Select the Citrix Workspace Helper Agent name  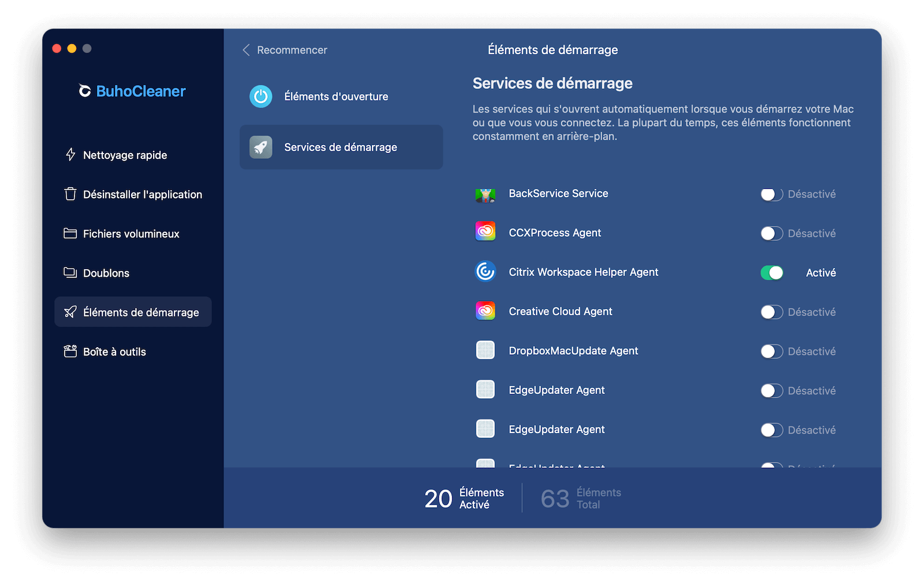583,272
